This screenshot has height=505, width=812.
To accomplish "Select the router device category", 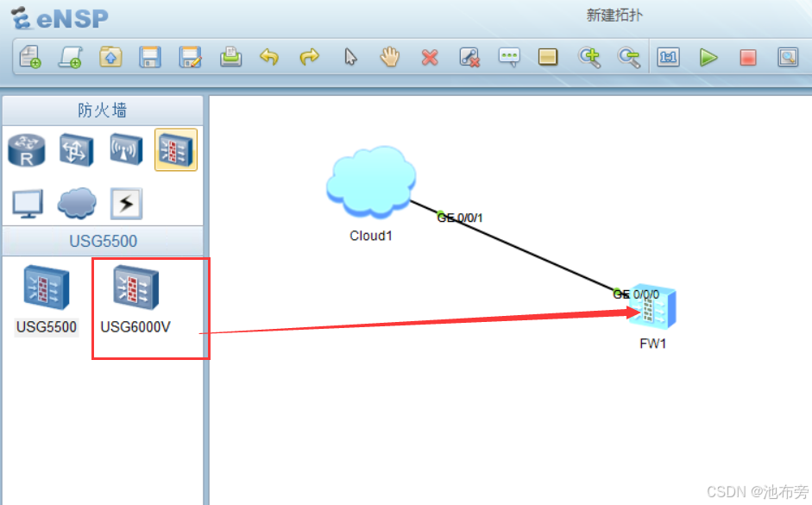I will click(27, 150).
